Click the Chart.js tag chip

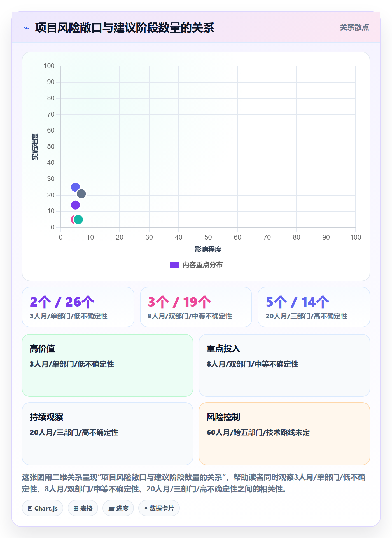coord(43,508)
